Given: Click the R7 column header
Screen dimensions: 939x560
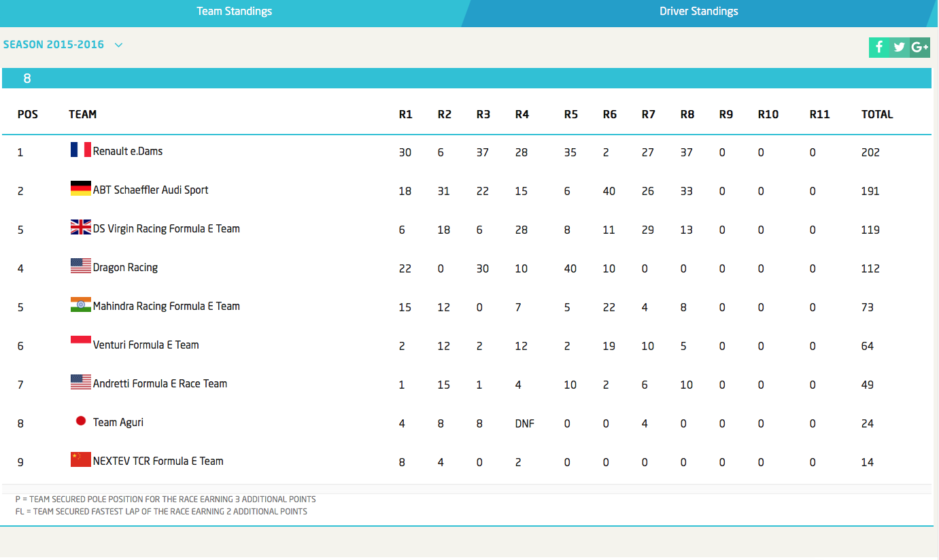Looking at the screenshot, I should pos(649,114).
